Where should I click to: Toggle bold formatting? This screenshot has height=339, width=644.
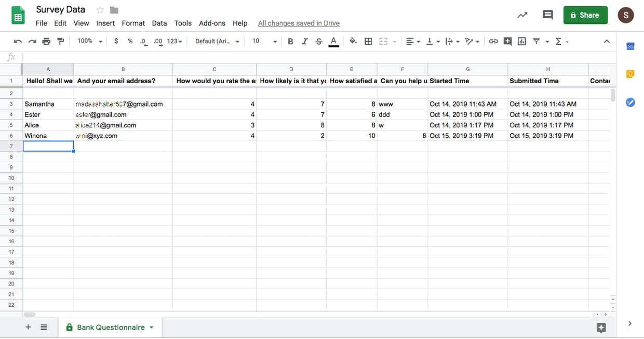pos(290,41)
